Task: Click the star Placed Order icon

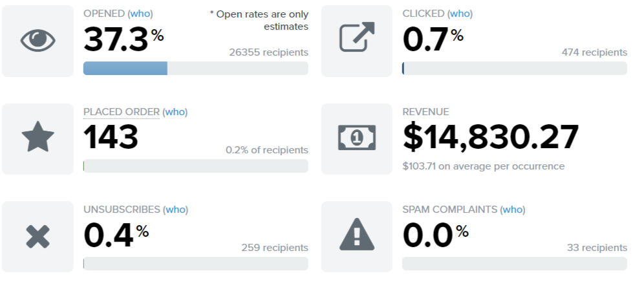Action: click(38, 138)
